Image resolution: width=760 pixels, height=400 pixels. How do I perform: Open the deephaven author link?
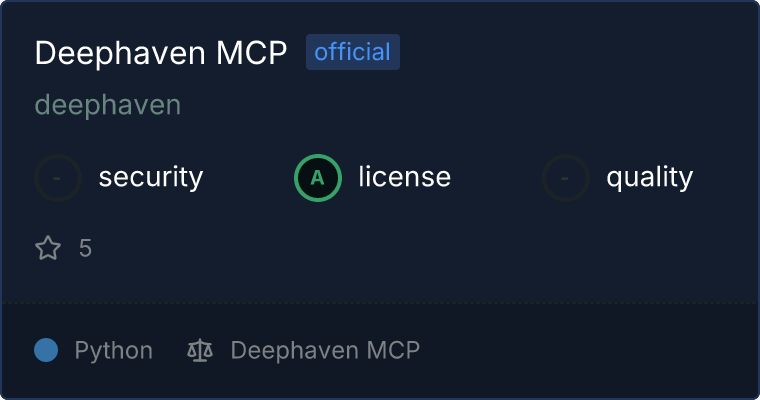[x=108, y=105]
